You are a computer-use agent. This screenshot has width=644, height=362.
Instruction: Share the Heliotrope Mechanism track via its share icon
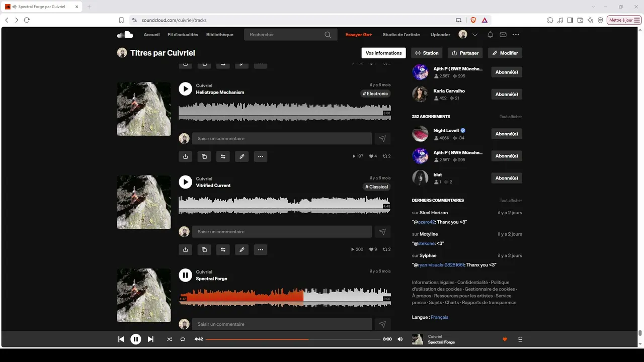point(185,156)
